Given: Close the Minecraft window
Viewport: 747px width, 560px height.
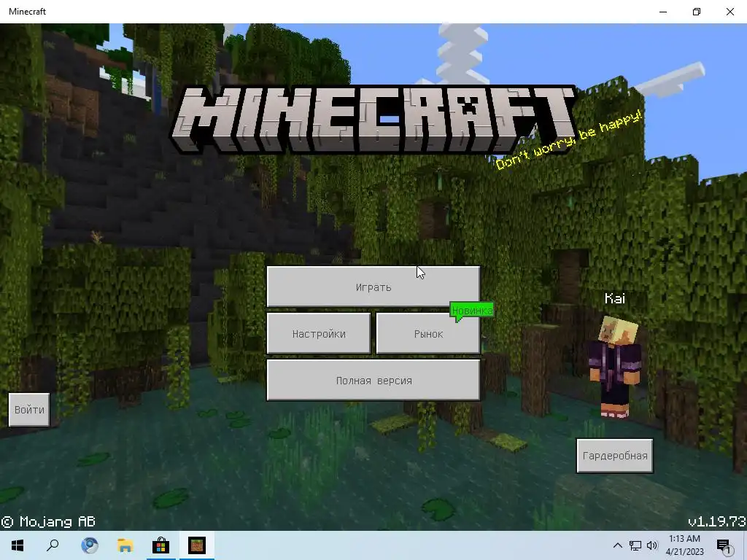Looking at the screenshot, I should pos(729,12).
